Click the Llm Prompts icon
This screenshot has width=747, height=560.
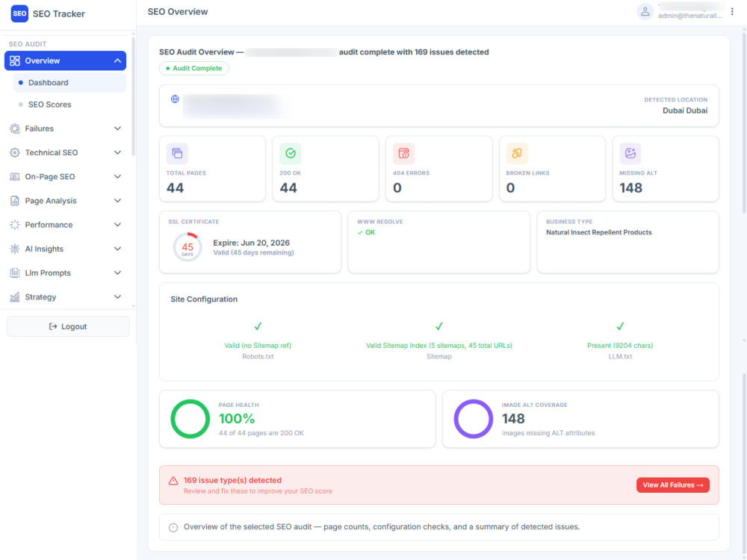point(15,273)
